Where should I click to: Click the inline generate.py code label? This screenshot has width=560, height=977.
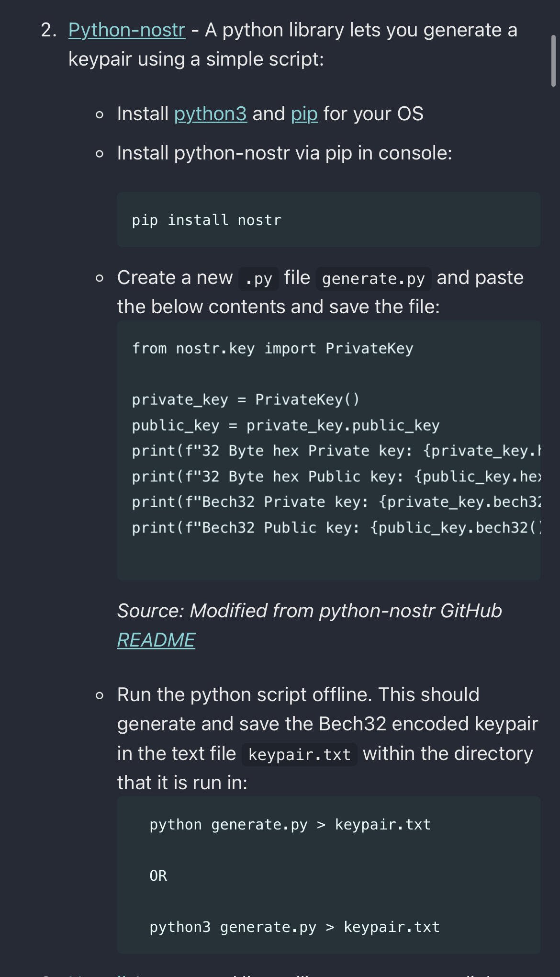(x=373, y=279)
